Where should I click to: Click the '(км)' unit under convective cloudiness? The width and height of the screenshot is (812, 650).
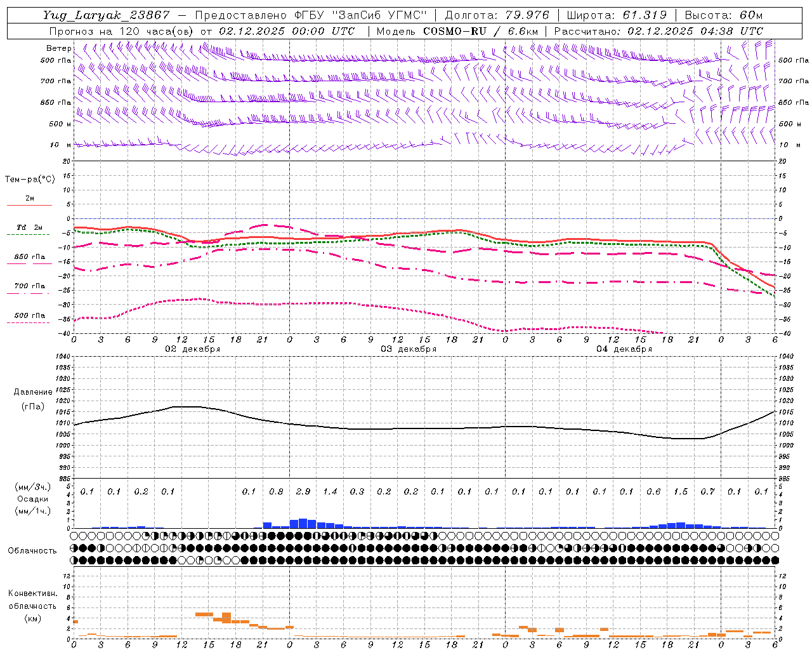click(x=32, y=618)
